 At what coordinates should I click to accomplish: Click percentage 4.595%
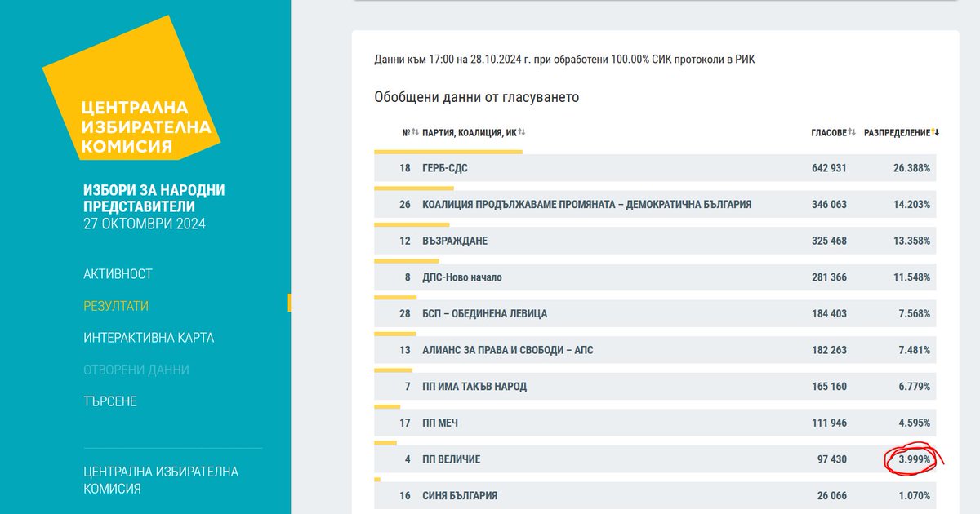(915, 423)
